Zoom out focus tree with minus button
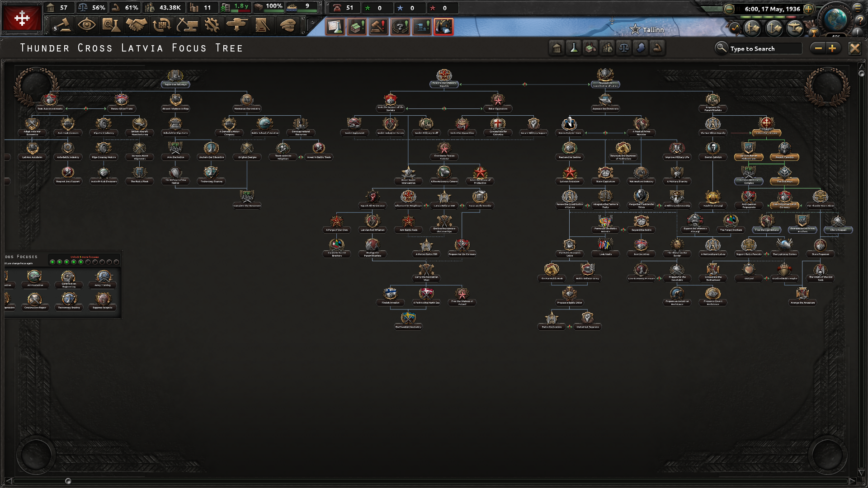The image size is (868, 488). tap(818, 48)
